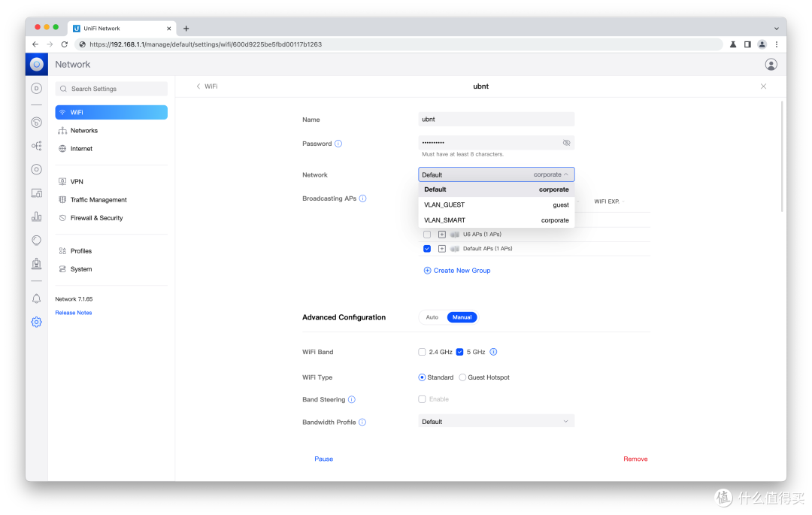This screenshot has height=515, width=812.
Task: Show password using the eye icon
Action: [x=567, y=143]
